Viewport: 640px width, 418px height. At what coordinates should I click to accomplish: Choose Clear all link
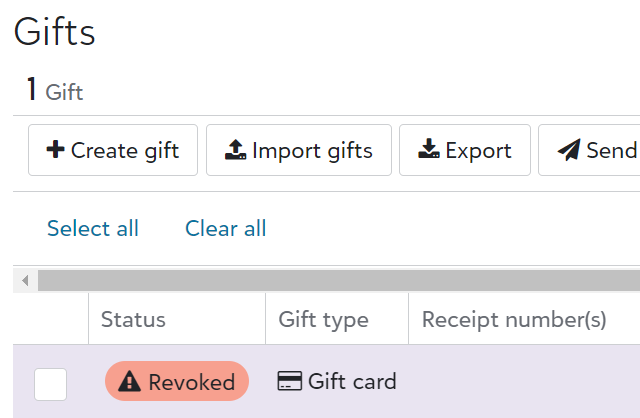point(226,228)
